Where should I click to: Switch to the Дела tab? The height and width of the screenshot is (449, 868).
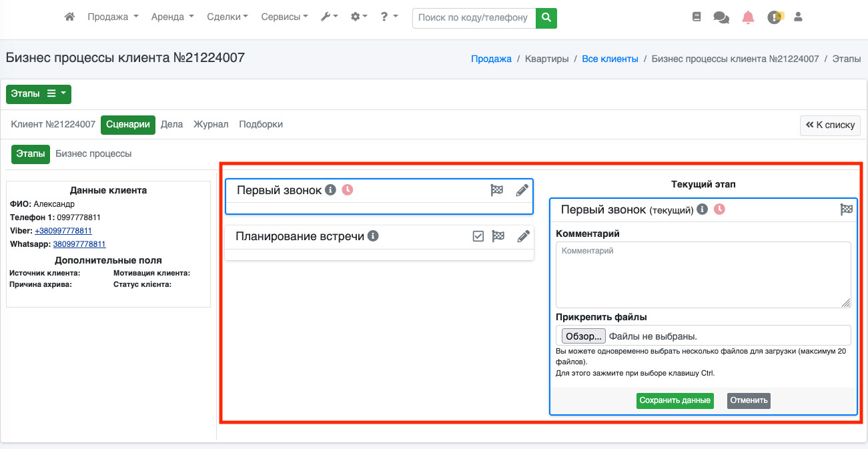click(171, 125)
